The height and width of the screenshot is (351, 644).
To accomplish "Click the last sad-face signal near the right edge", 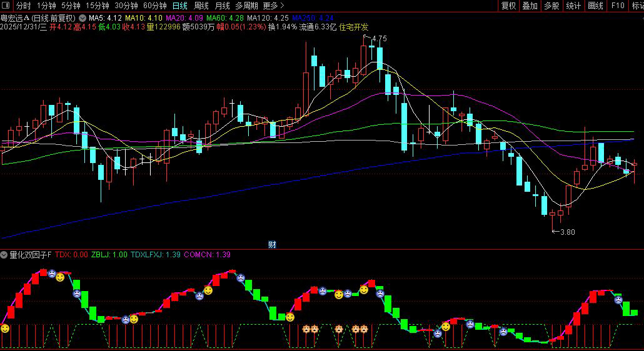I will pyautogui.click(x=618, y=300).
